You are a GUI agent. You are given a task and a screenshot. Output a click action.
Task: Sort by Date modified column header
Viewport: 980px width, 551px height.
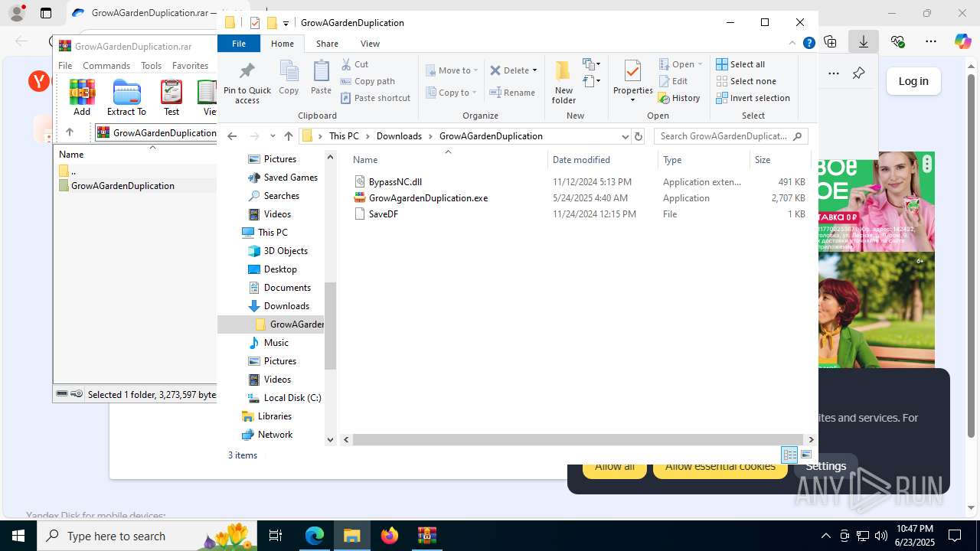point(603,160)
